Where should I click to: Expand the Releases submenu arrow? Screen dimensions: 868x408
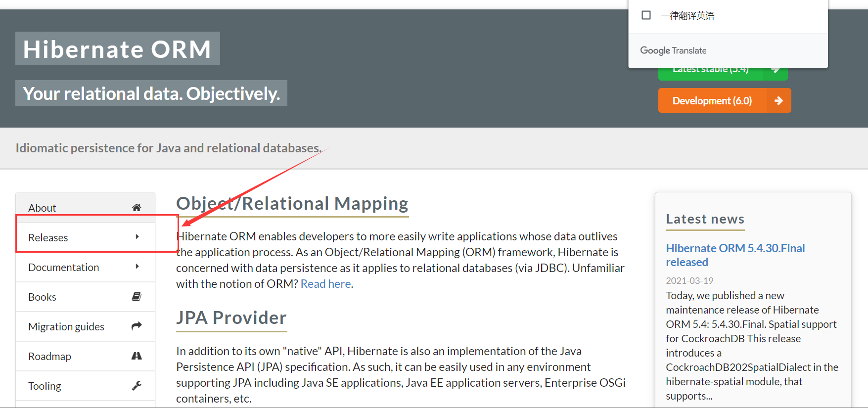(137, 237)
